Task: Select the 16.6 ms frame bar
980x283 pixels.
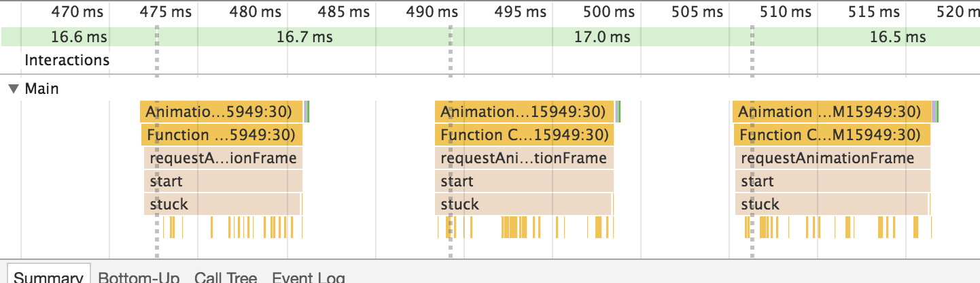Action: click(79, 37)
